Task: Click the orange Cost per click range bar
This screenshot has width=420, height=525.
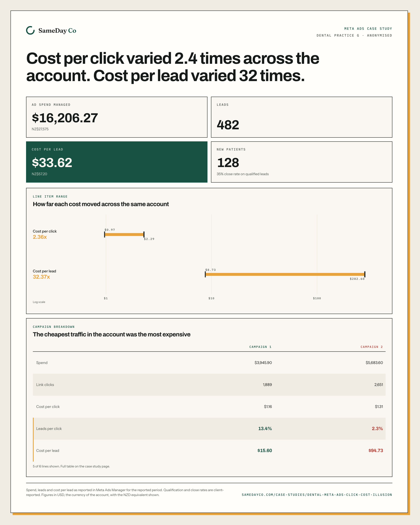Action: click(124, 234)
